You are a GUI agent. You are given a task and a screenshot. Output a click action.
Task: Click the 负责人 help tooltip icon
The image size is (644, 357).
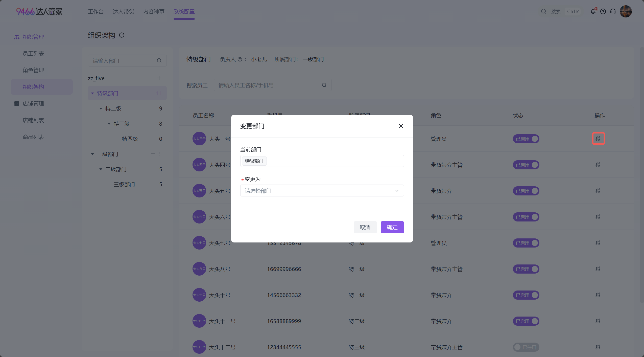pos(240,59)
